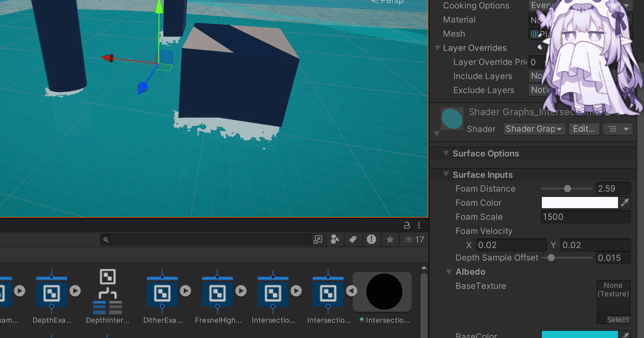Click the Foam Scale field 1500

coord(586,217)
